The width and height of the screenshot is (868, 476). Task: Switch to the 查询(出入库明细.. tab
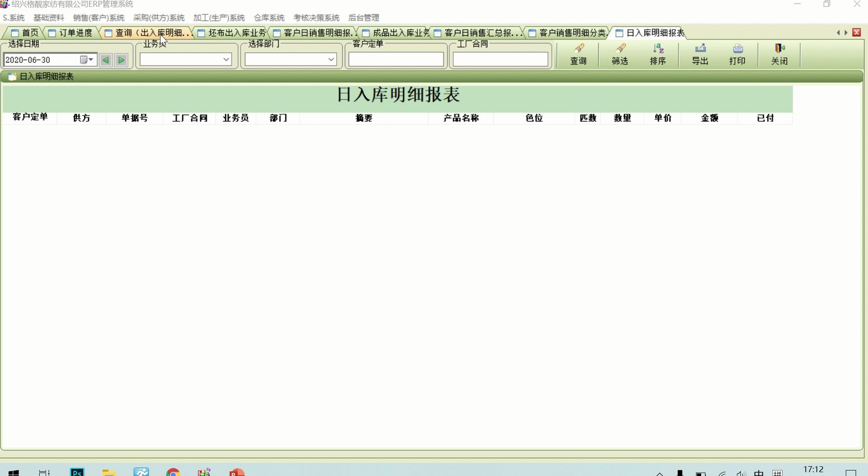[x=147, y=33]
